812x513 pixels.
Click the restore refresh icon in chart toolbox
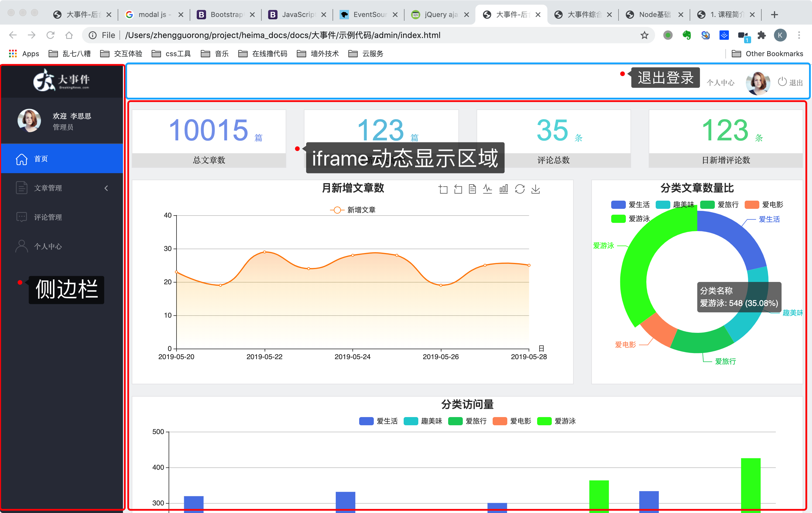click(x=520, y=189)
